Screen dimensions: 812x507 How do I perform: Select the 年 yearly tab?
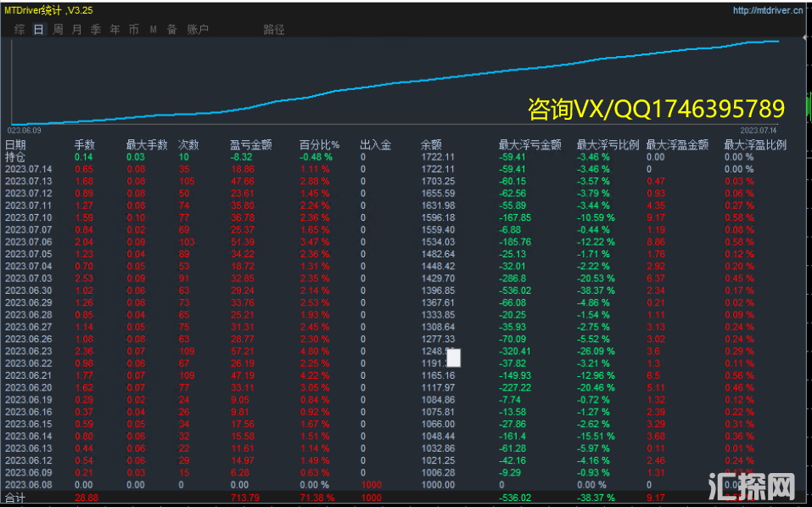point(115,30)
